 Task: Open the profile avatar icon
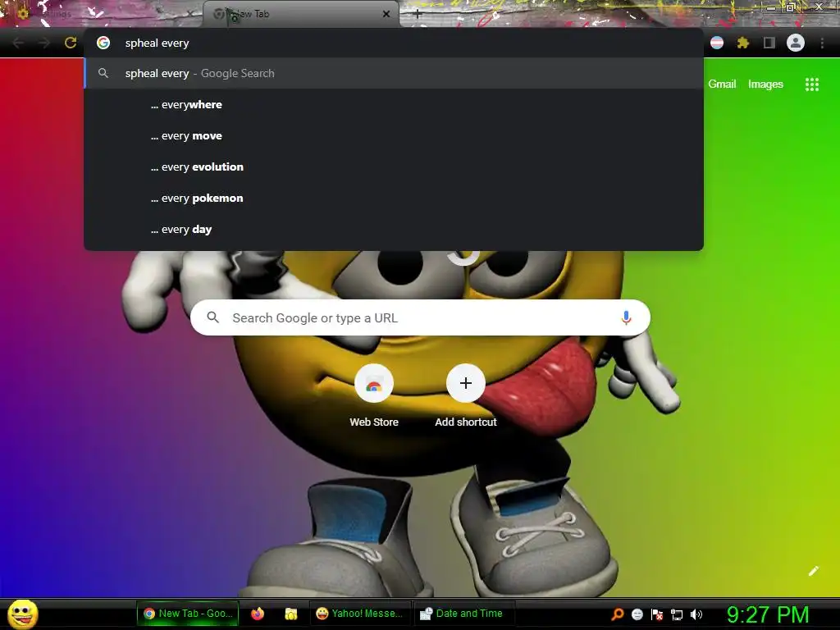[795, 43]
